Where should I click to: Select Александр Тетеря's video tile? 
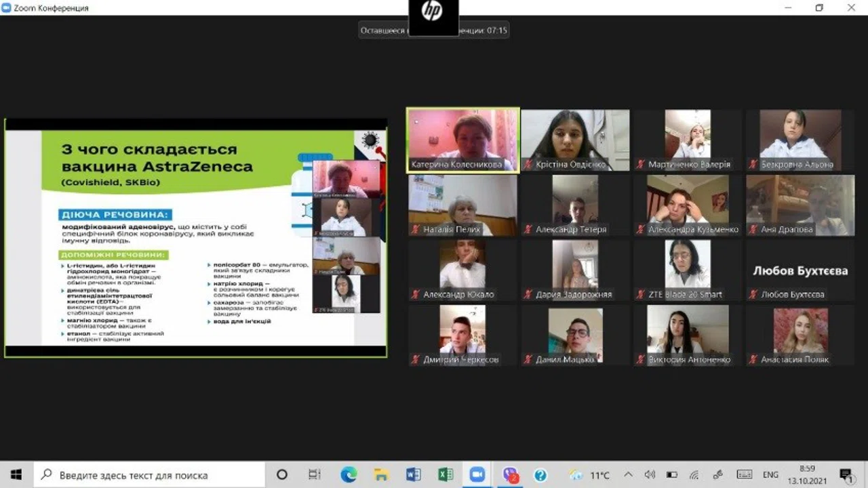[x=575, y=205]
